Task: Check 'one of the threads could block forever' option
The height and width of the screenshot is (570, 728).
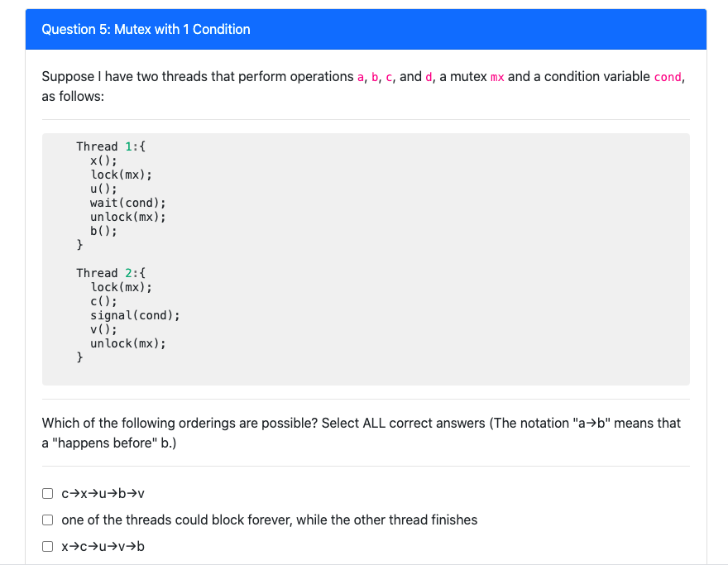Action: (x=47, y=520)
